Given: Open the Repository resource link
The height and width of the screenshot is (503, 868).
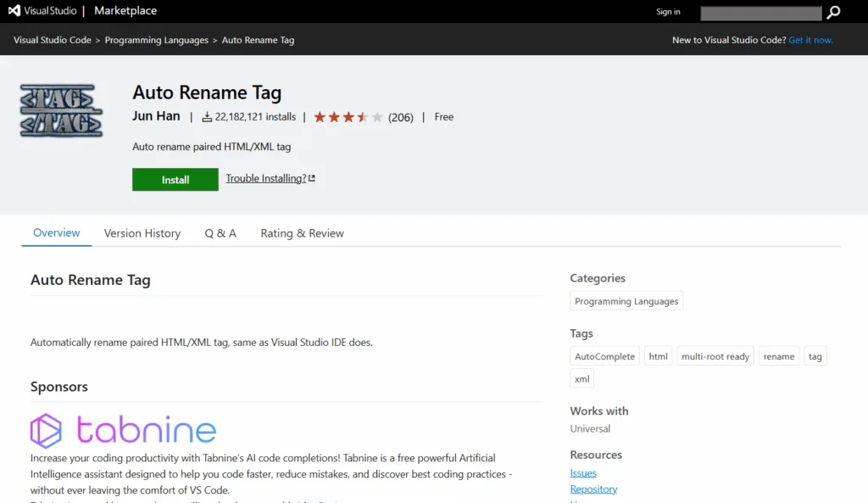Looking at the screenshot, I should click(x=593, y=489).
